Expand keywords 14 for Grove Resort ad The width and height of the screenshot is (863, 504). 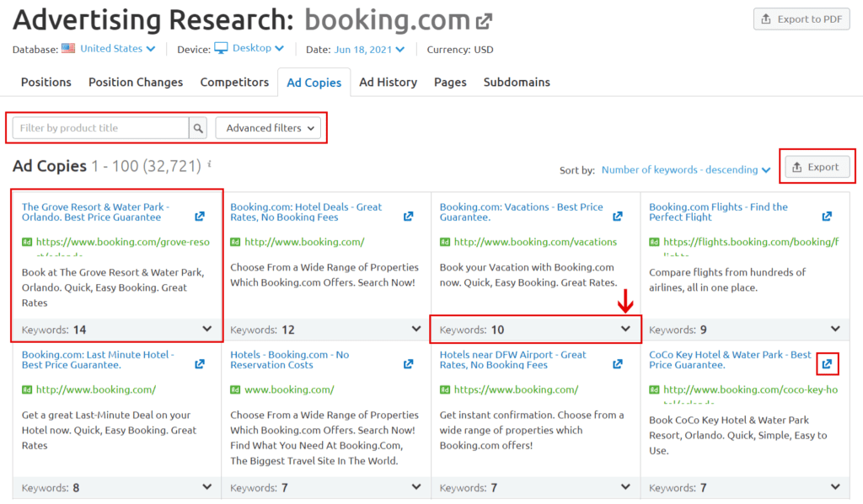coord(207,329)
